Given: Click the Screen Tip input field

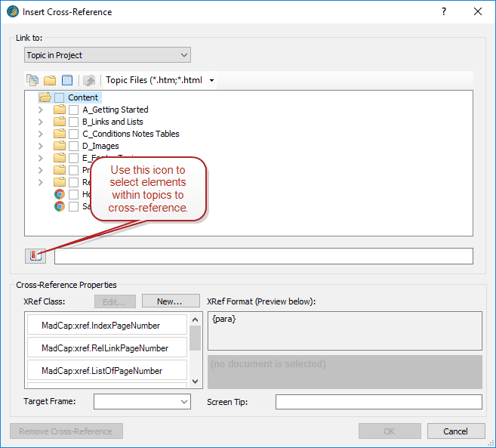Looking at the screenshot, I should tap(379, 402).
